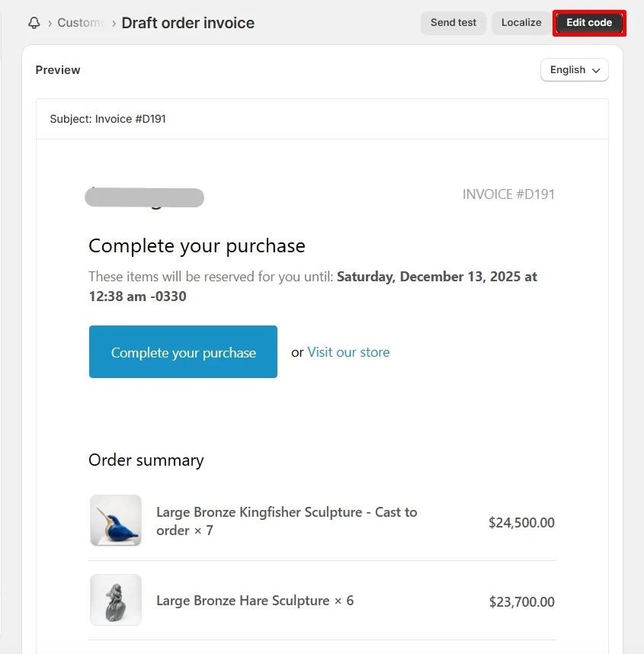Open the English language dropdown
Image resolution: width=644 pixels, height=654 pixels.
point(574,69)
